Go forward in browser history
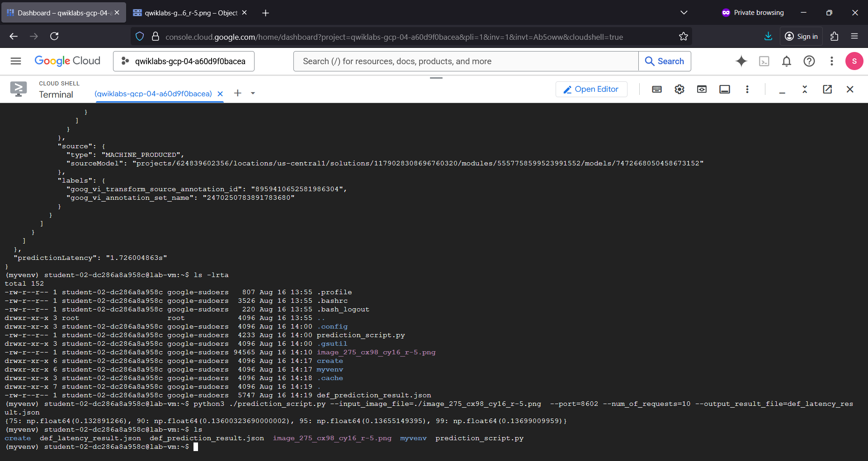The height and width of the screenshot is (461, 868). point(34,36)
